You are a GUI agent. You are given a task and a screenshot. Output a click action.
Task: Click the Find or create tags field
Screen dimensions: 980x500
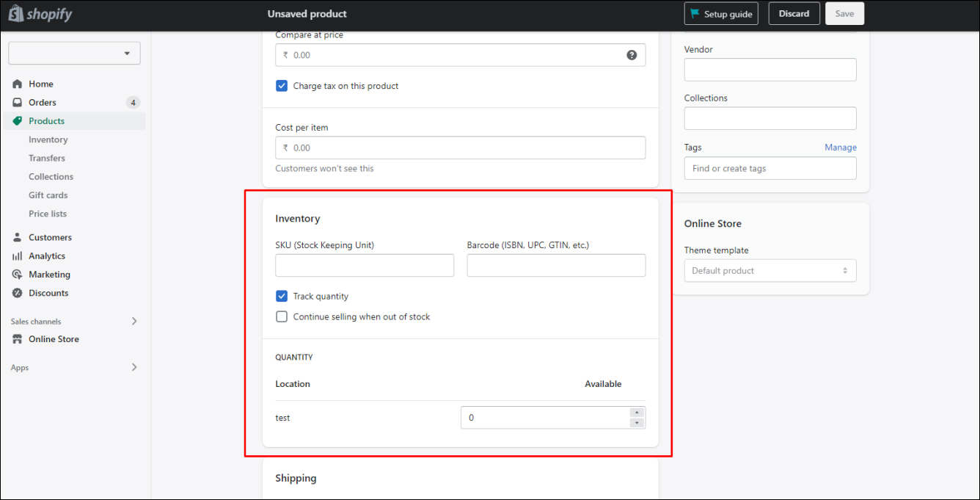770,168
